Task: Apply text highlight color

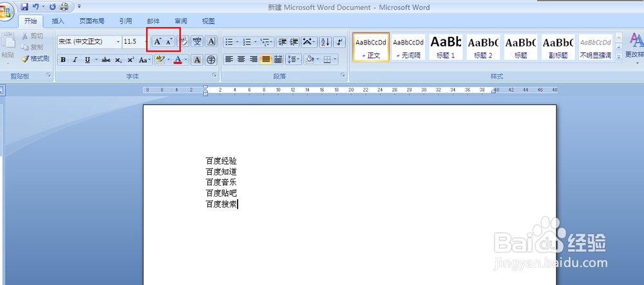Action: pos(160,59)
